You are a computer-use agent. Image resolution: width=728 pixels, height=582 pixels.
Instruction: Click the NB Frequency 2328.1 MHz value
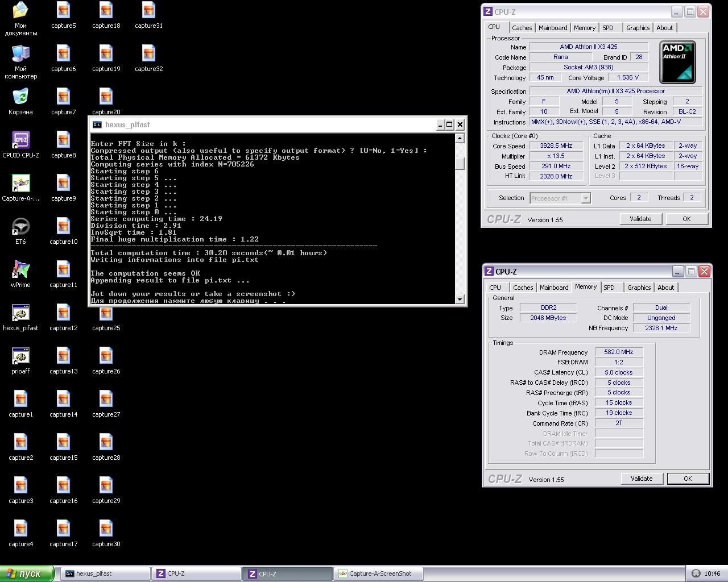tap(661, 328)
